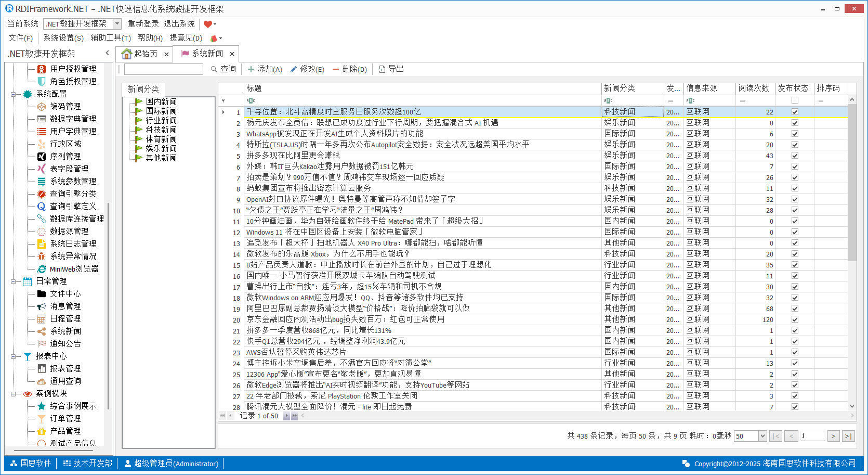Click the 修改(E) pencil icon

[x=294, y=69]
